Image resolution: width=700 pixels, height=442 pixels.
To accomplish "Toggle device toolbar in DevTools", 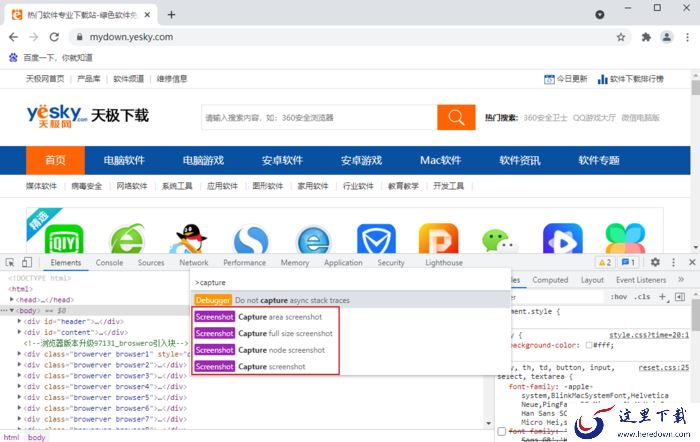I will [27, 263].
